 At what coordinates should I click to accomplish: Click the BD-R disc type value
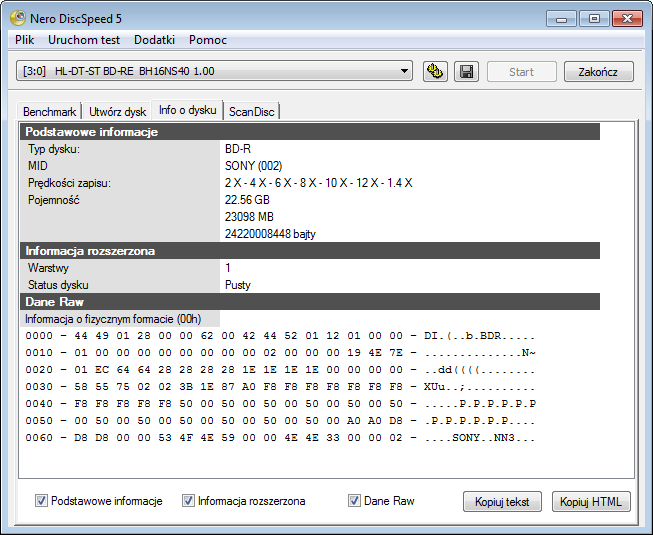238,149
